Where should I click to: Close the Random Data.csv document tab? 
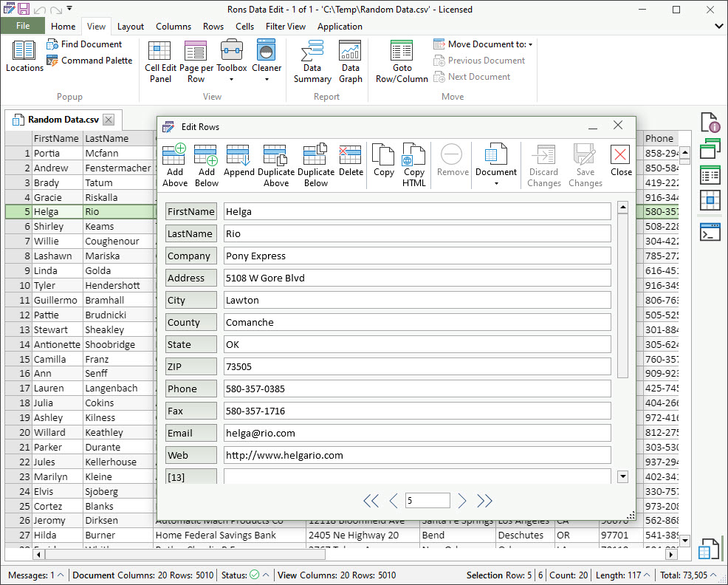click(109, 120)
